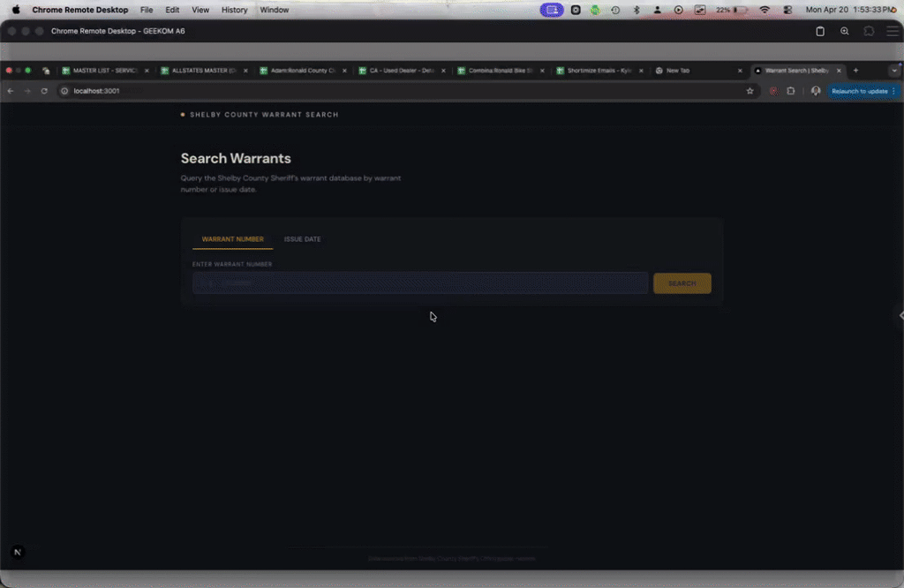The width and height of the screenshot is (904, 588).
Task: Bookmark the page using the star icon
Action: pos(750,90)
